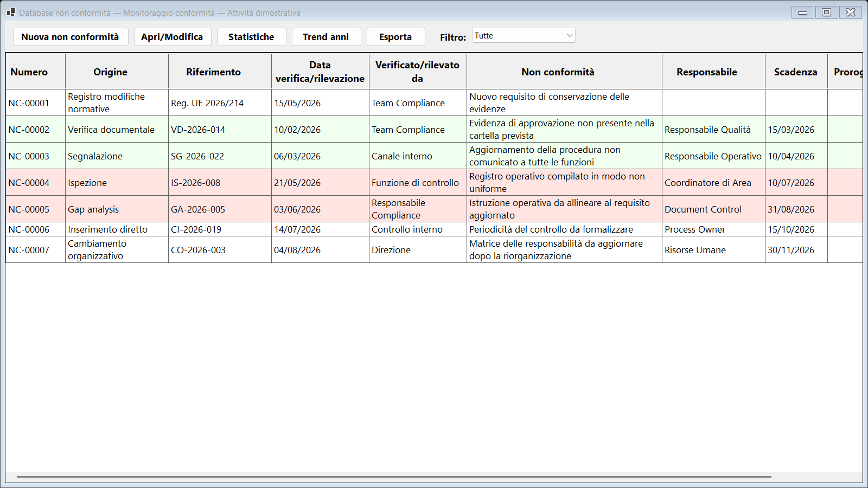The image size is (868, 488).
Task: Select row NC-00003
Action: [434, 156]
